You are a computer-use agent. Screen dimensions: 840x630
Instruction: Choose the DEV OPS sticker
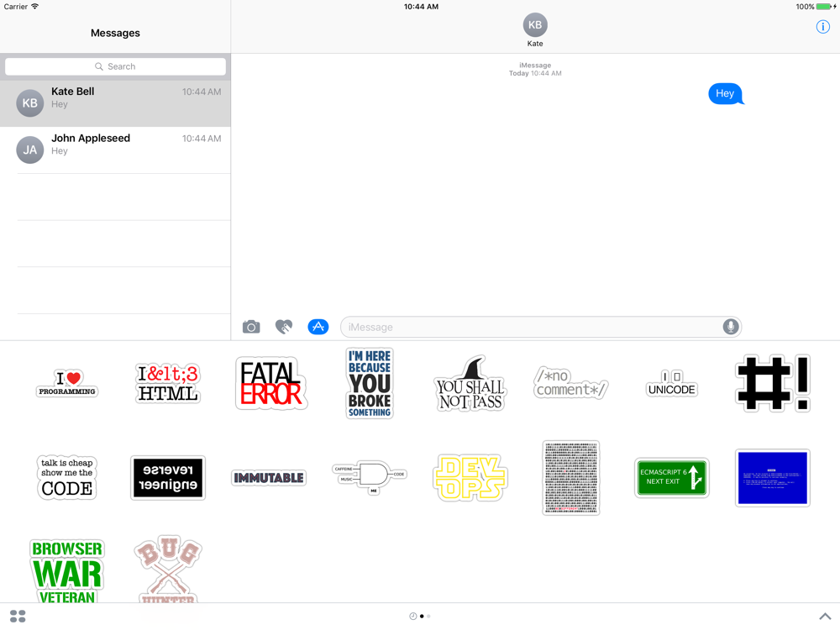470,477
